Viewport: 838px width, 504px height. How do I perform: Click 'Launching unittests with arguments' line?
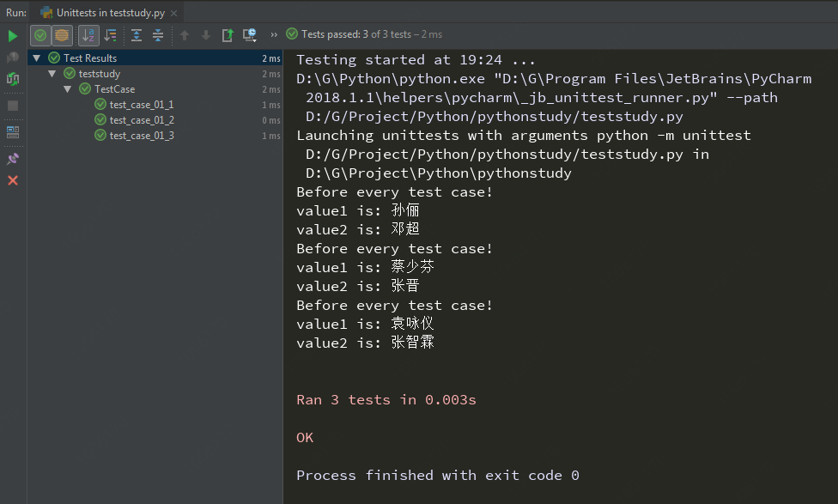(x=523, y=136)
